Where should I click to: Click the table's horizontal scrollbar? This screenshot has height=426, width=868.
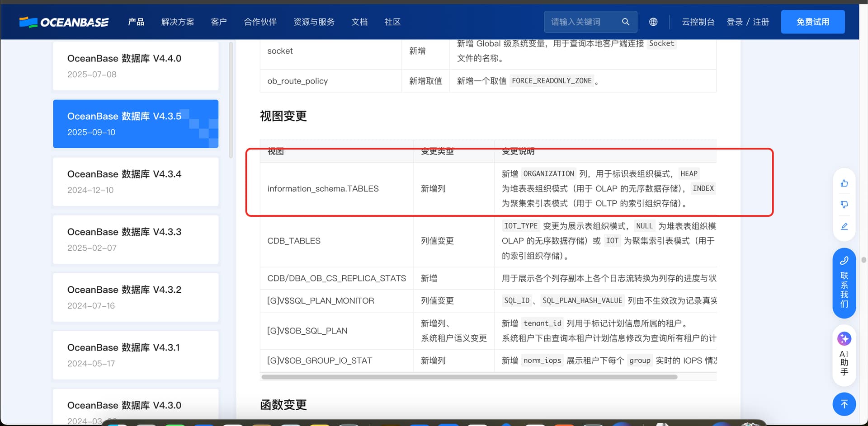tap(469, 377)
